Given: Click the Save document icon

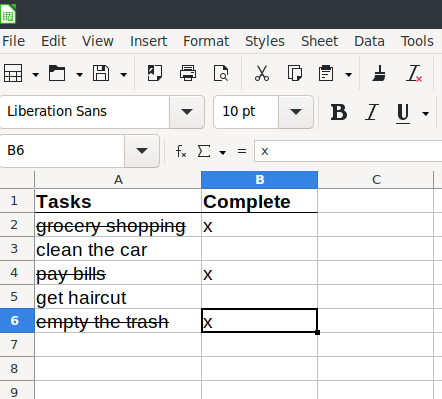Looking at the screenshot, I should [x=101, y=73].
